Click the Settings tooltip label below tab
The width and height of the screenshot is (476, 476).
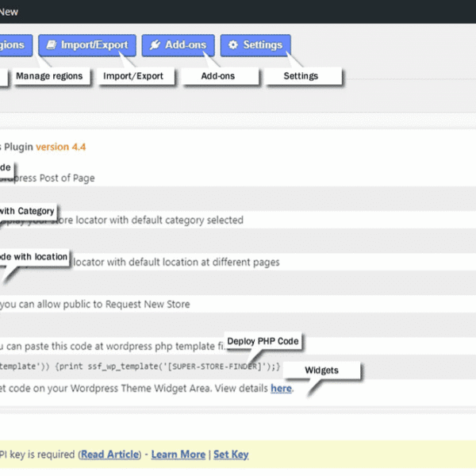[301, 76]
